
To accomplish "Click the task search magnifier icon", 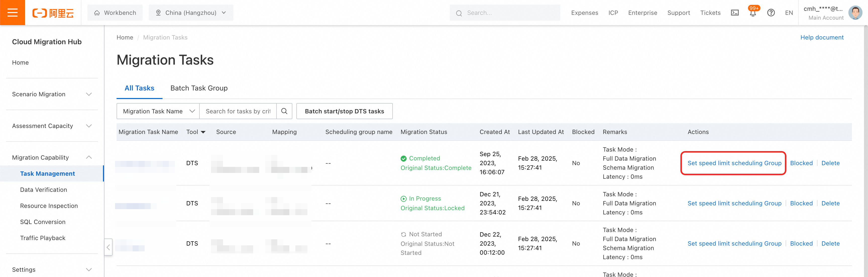I will coord(284,111).
